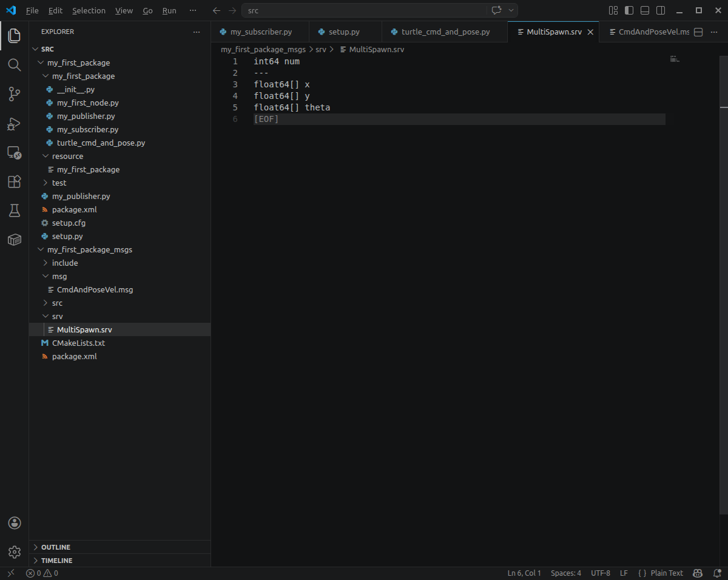Viewport: 728px width, 580px height.
Task: Switch to the my_subscriber.py tab
Action: pos(260,32)
